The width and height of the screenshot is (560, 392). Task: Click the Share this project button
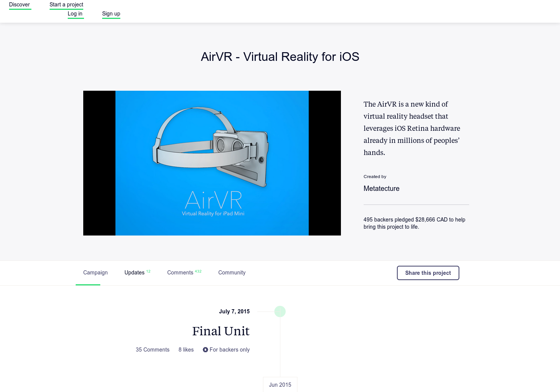[x=428, y=273]
